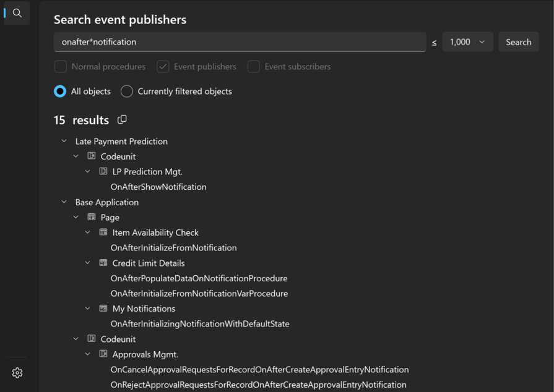Enable the Normal procedures checkbox
Screen dimensions: 554x392
pos(61,66)
